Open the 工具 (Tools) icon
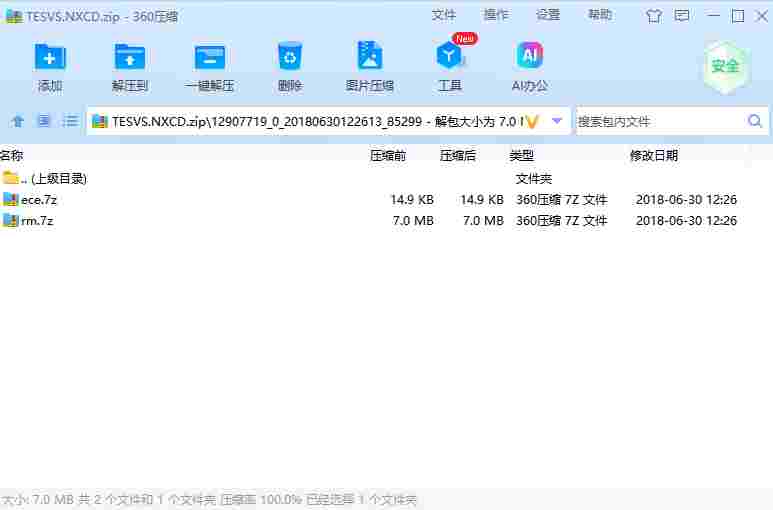Screen dimensions: 773x510 coord(449,56)
